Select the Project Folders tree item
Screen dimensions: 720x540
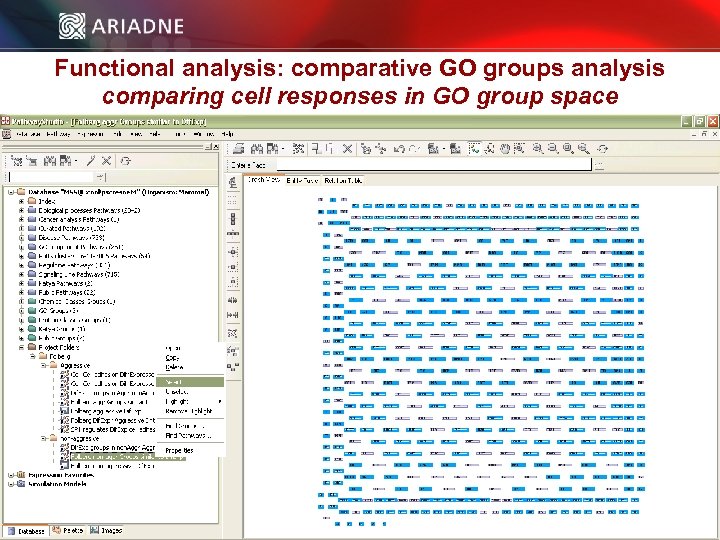tap(59, 347)
